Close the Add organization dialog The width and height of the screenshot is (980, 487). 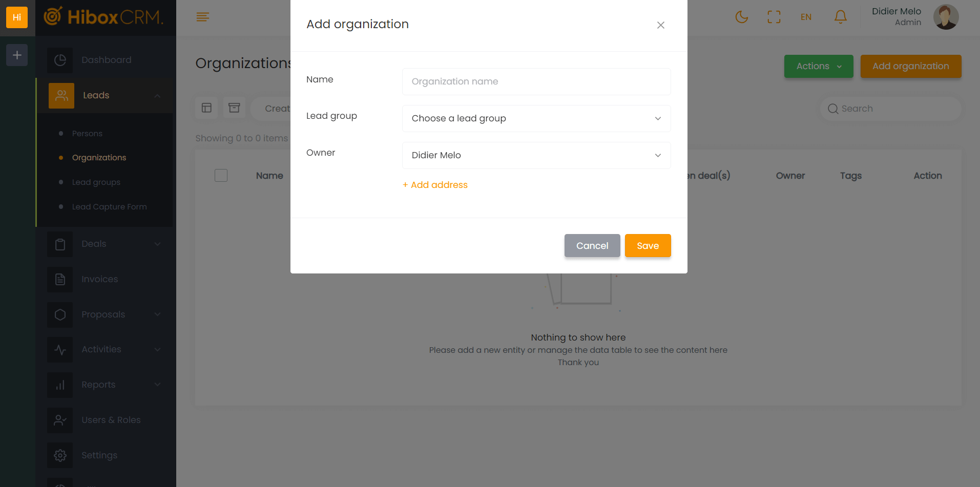pyautogui.click(x=660, y=25)
